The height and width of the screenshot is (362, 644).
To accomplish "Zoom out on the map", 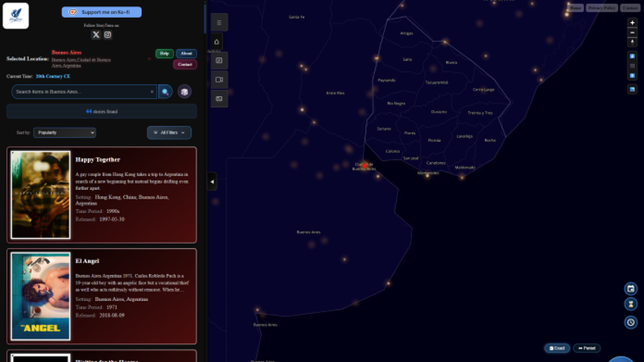I will pos(632,33).
